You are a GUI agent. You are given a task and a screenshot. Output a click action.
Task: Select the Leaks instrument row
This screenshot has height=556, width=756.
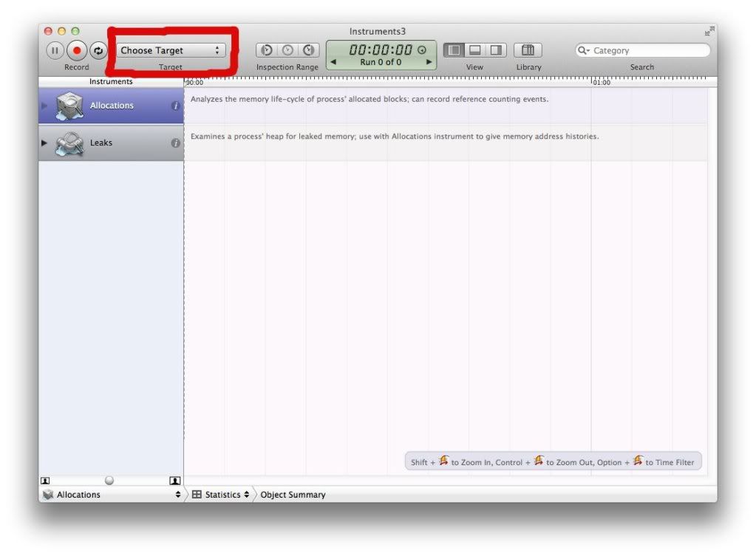[111, 143]
